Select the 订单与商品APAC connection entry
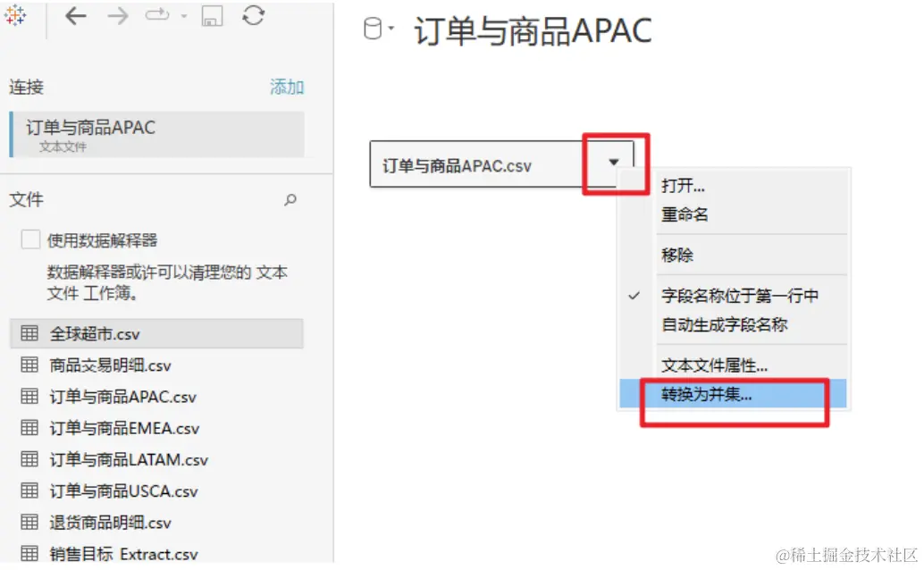The image size is (924, 570). click(156, 134)
